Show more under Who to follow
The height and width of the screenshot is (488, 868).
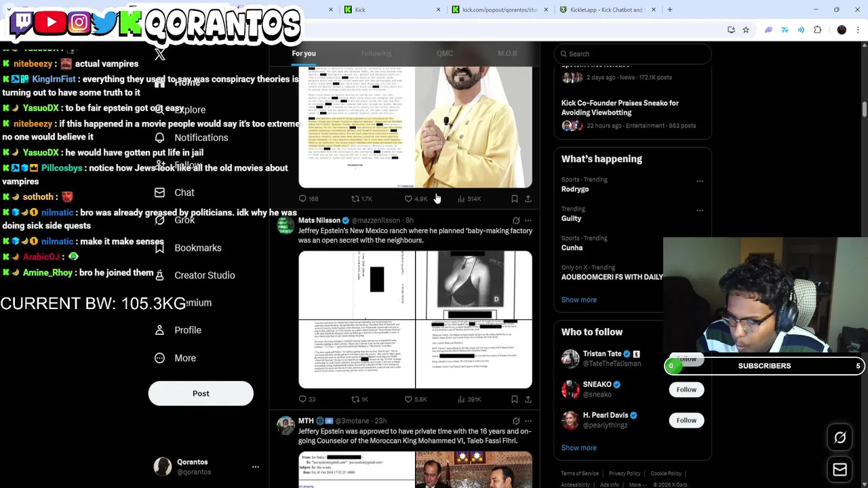pyautogui.click(x=578, y=447)
